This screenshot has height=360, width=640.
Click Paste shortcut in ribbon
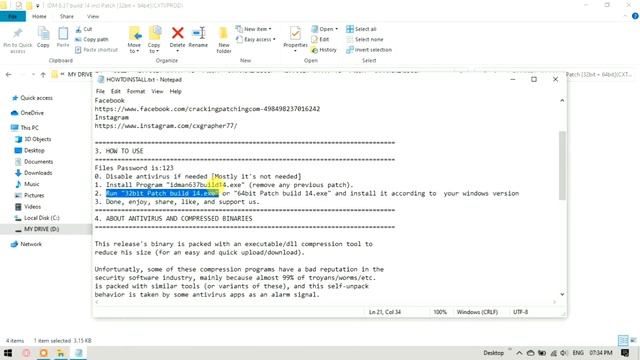click(x=96, y=50)
